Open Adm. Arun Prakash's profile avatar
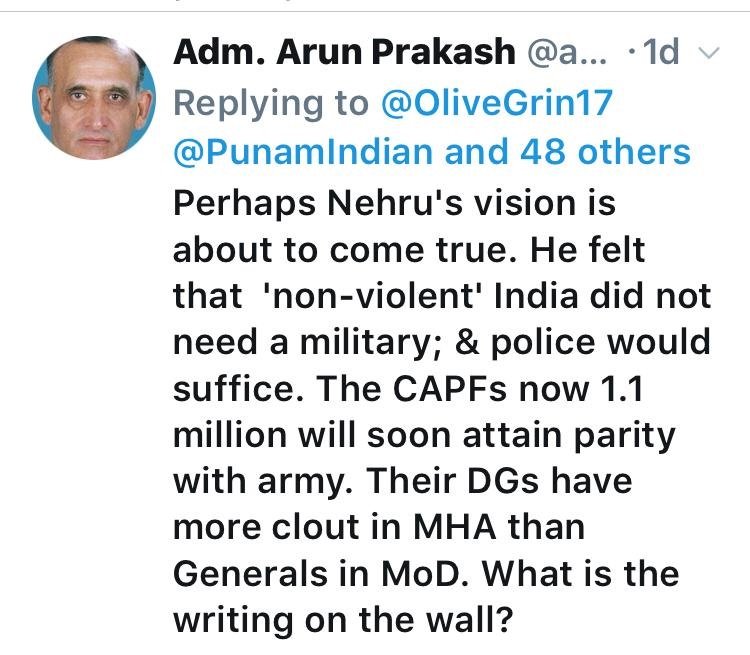Image resolution: width=750 pixels, height=655 pixels. (x=94, y=98)
